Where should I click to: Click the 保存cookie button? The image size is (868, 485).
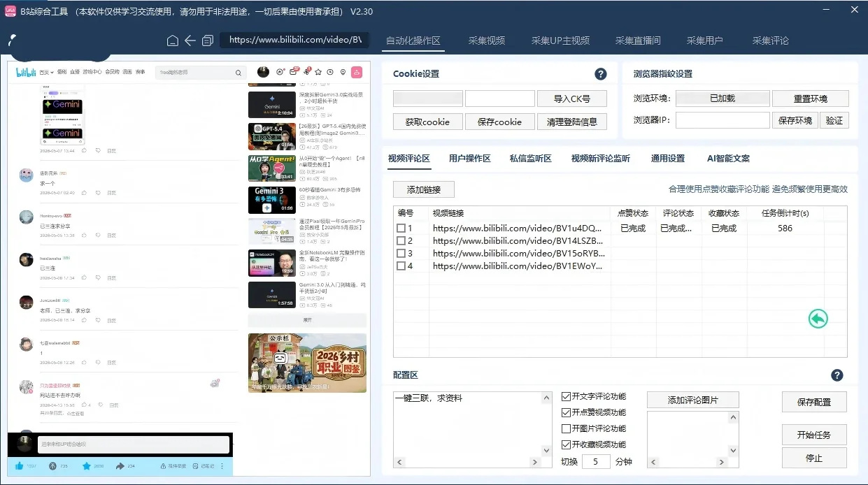(x=499, y=122)
